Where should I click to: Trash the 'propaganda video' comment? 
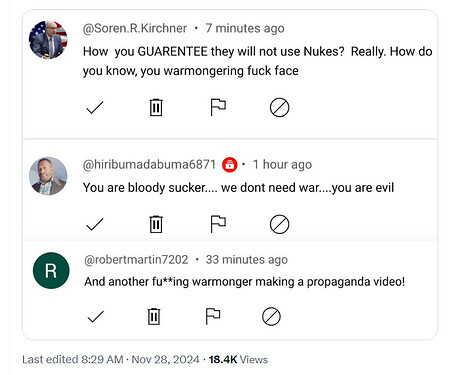click(154, 316)
